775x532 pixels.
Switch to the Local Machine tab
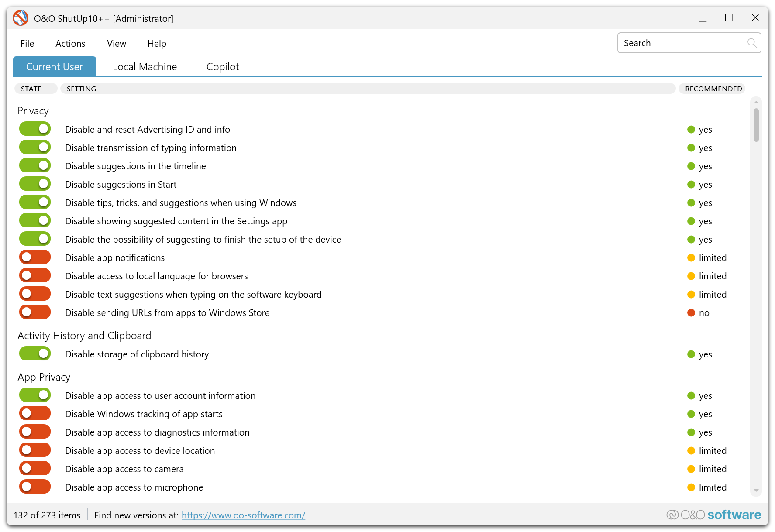[145, 67]
